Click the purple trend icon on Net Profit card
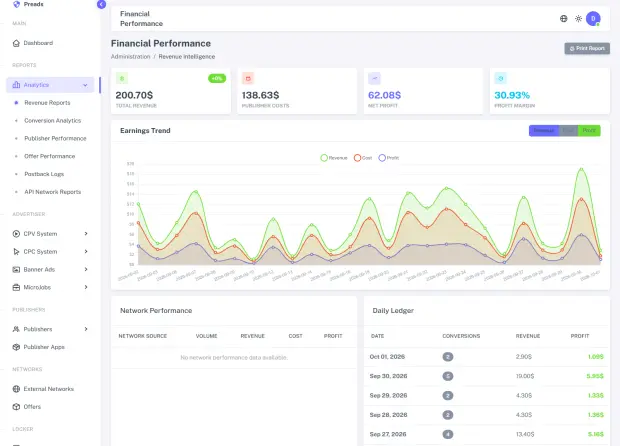 374,78
